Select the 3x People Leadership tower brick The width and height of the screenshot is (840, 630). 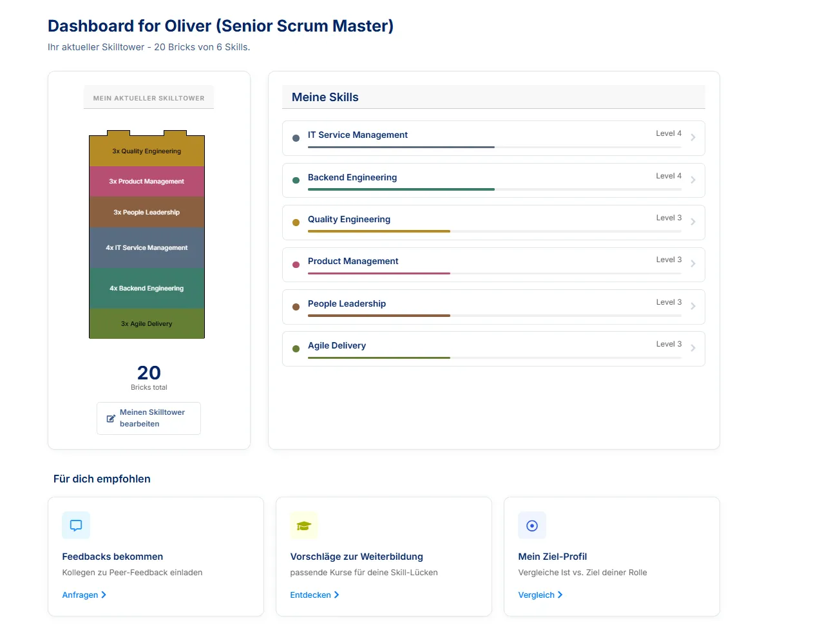(147, 212)
